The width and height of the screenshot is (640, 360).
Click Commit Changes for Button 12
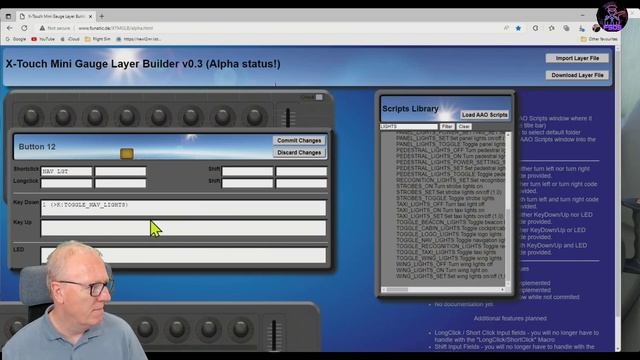(299, 140)
